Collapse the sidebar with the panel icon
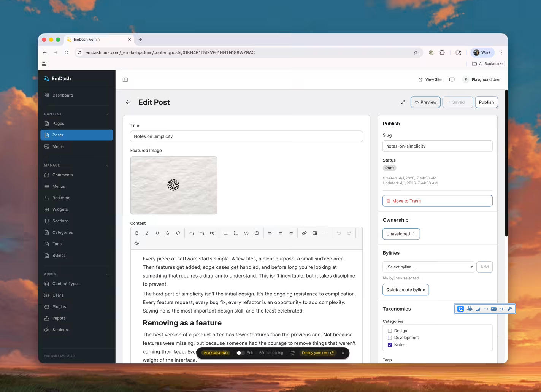Image resolution: width=541 pixels, height=392 pixels. pyautogui.click(x=125, y=79)
